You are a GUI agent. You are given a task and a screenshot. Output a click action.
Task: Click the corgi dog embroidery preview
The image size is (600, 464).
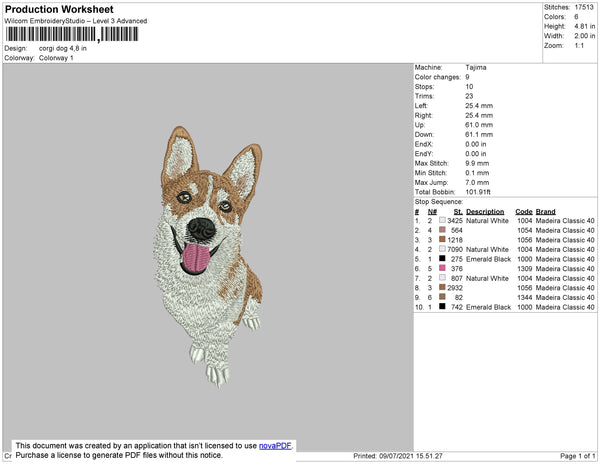click(x=209, y=257)
